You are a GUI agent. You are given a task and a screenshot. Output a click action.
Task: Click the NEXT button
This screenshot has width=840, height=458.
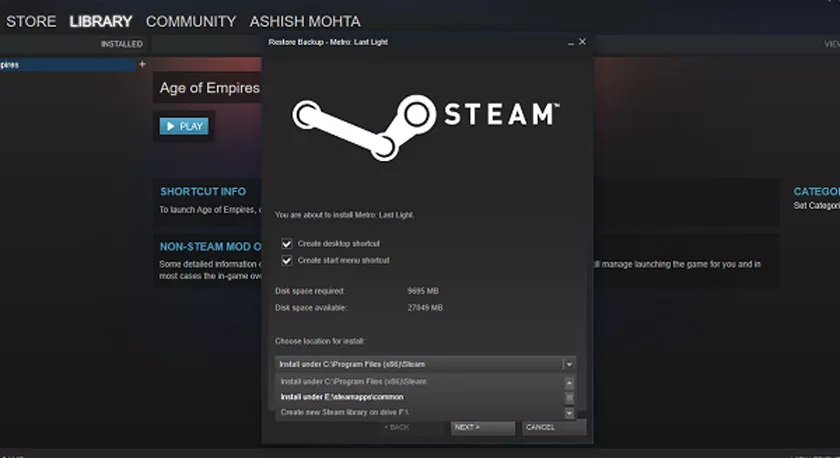coord(483,427)
